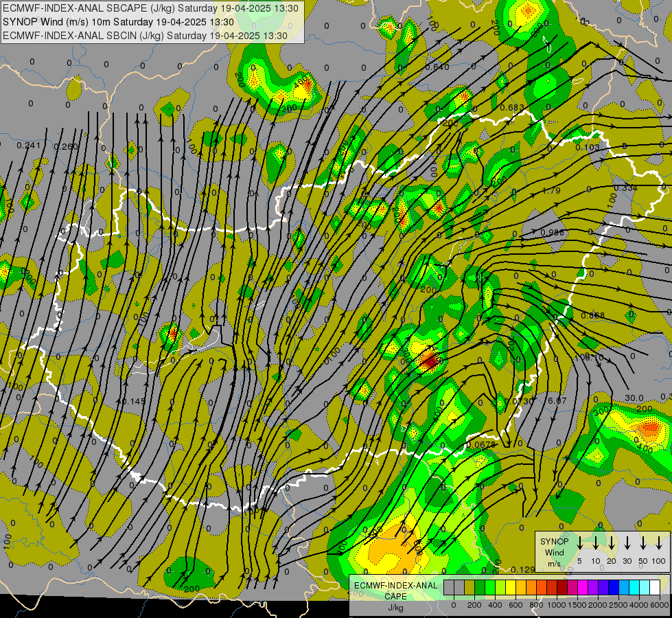Click the 0.868 value on the map

pyautogui.click(x=592, y=316)
